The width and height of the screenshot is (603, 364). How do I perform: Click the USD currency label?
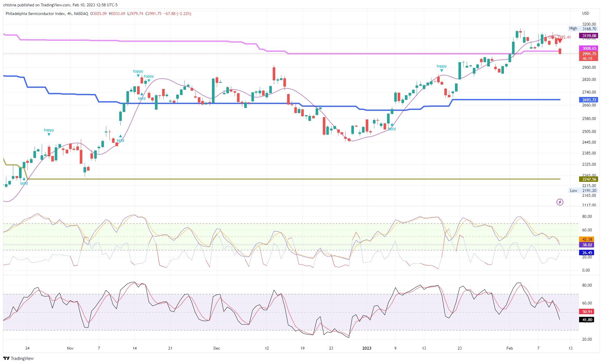(x=585, y=13)
